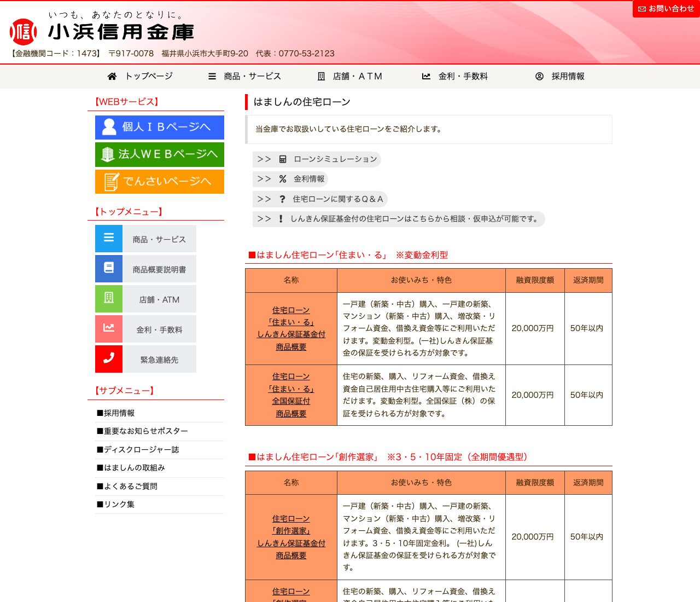Click the question mark icon for Q&A
700x602 pixels.
pyautogui.click(x=282, y=199)
